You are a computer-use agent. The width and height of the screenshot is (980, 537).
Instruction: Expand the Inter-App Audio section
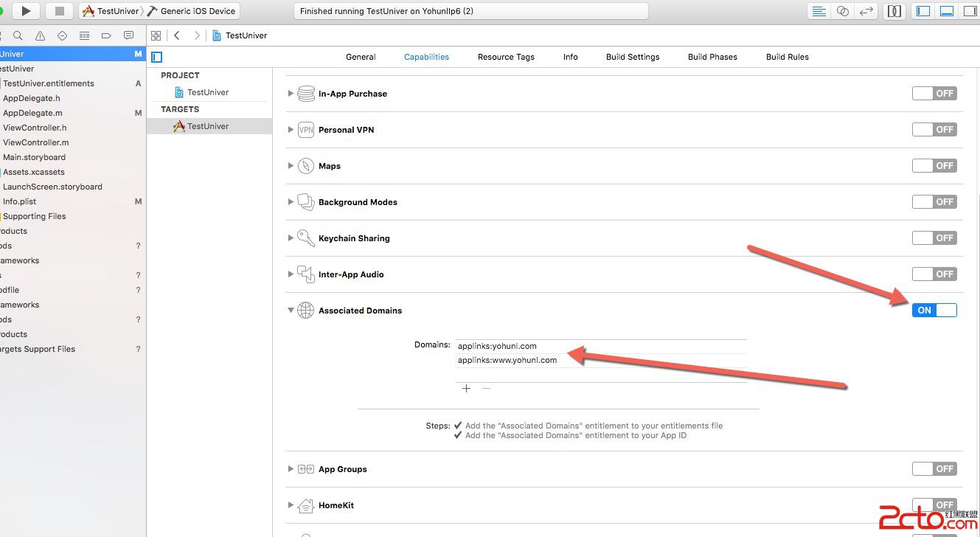click(291, 274)
